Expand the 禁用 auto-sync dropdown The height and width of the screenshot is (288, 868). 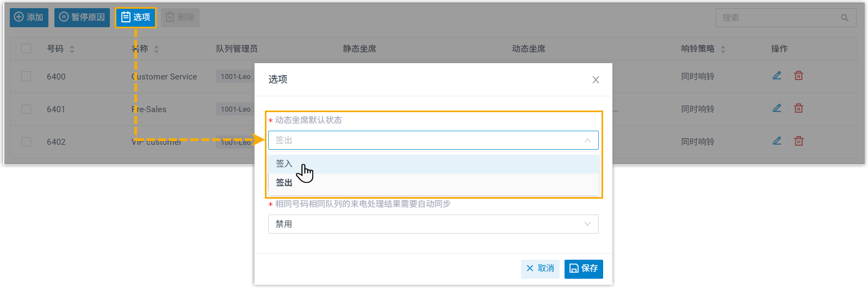pyautogui.click(x=587, y=224)
